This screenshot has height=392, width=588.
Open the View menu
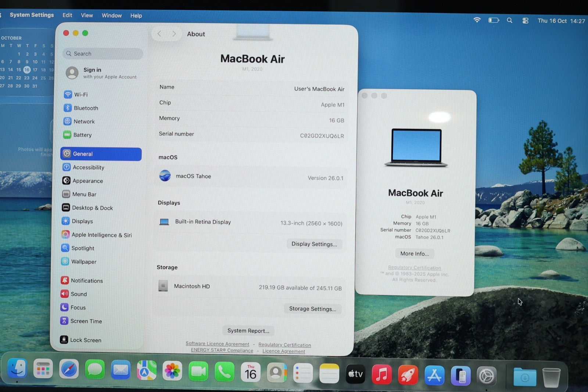pyautogui.click(x=87, y=15)
